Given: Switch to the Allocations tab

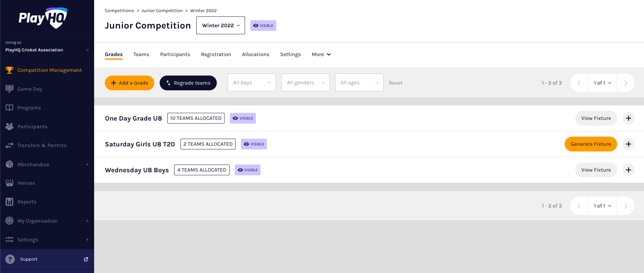Looking at the screenshot, I should click(255, 54).
